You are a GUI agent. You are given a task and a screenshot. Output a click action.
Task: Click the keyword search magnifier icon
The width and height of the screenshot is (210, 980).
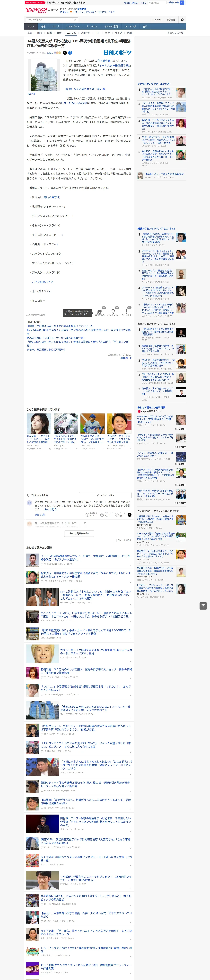(75, 19)
